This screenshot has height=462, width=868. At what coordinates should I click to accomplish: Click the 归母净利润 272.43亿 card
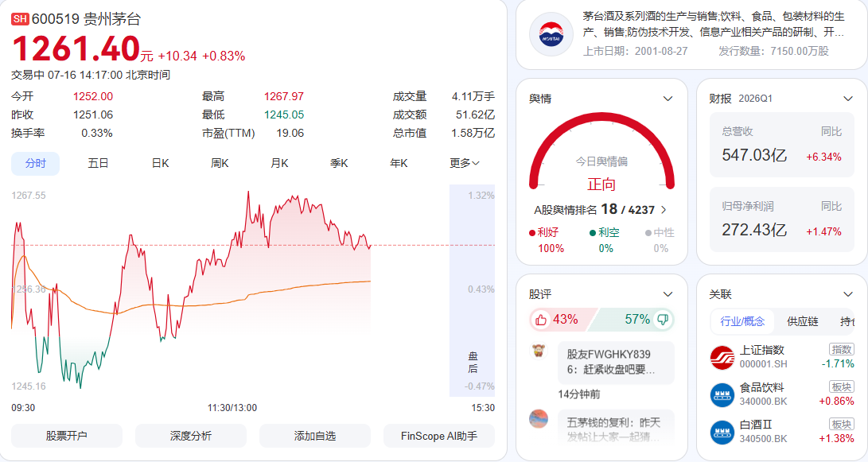781,220
